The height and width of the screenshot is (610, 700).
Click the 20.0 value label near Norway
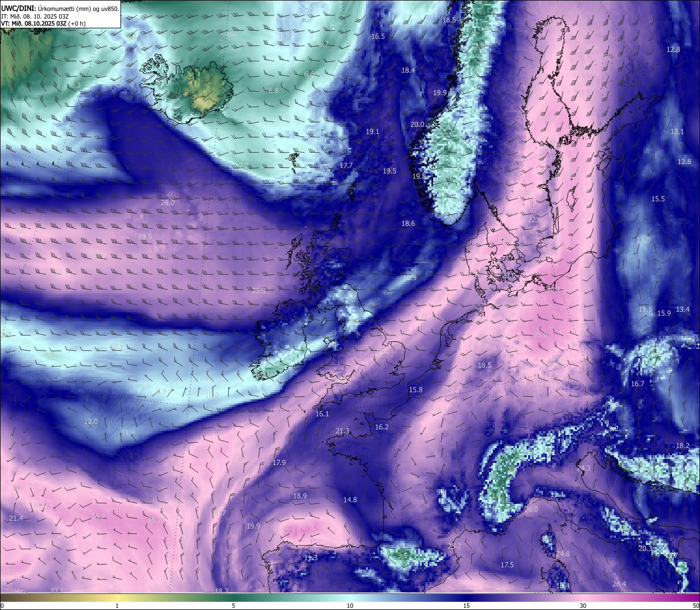(417, 124)
